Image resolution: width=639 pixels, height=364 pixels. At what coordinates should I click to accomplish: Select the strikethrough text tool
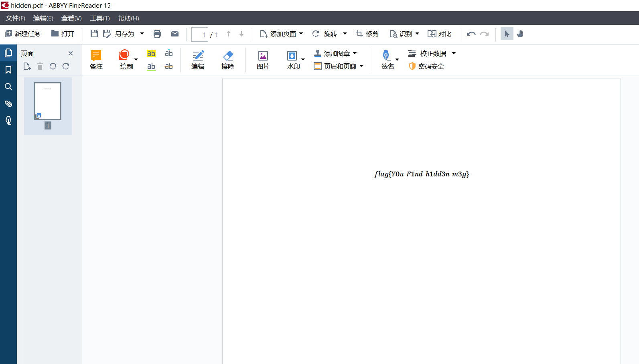(x=169, y=67)
